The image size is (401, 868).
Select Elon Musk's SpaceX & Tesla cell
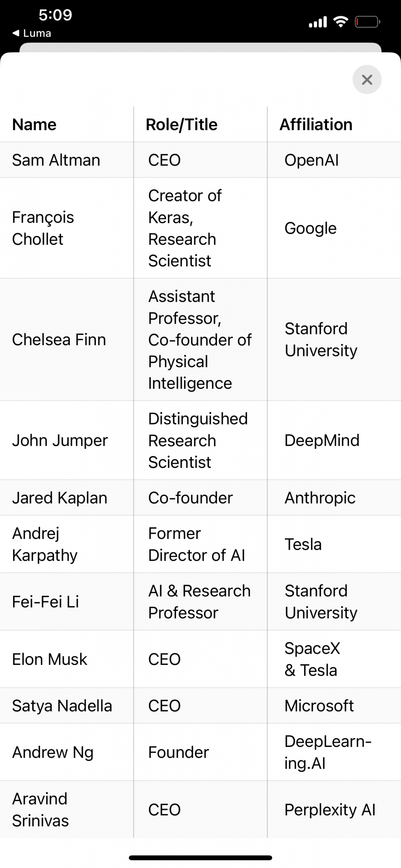pos(312,659)
